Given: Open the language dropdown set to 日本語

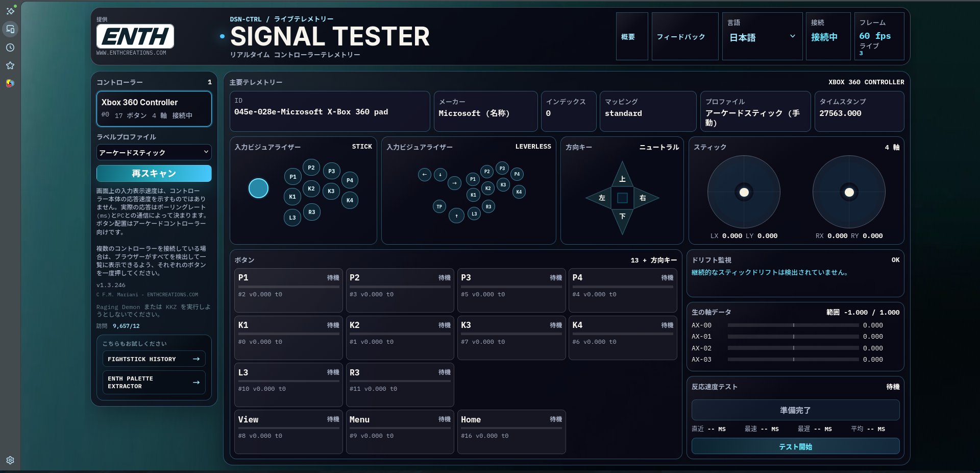Looking at the screenshot, I should coord(762,37).
